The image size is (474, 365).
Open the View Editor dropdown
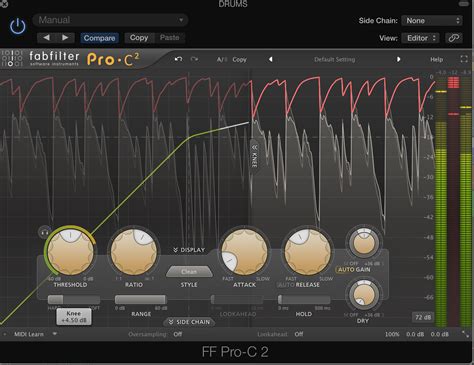[x=421, y=38]
